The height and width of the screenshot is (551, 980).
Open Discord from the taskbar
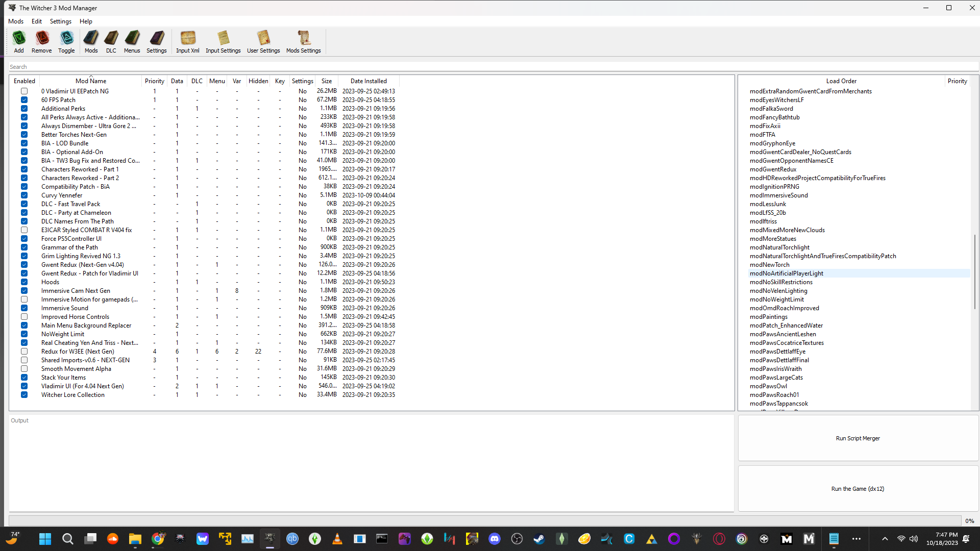tap(494, 539)
